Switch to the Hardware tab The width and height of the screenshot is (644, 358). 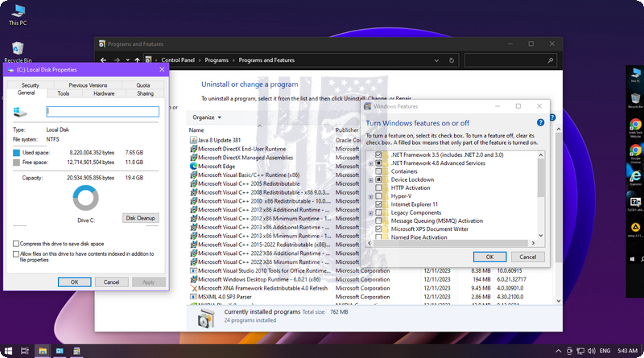[104, 93]
